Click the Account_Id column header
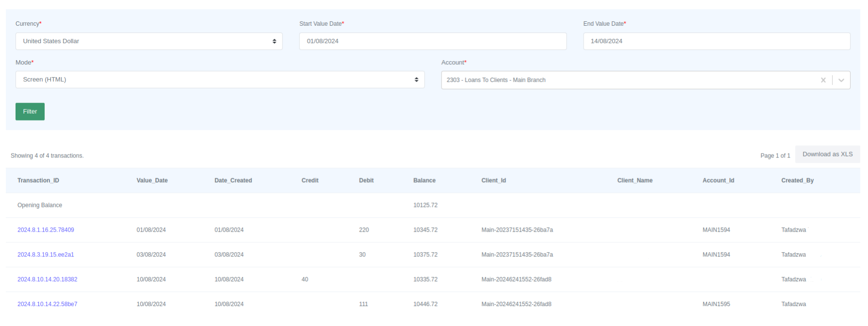 point(718,181)
